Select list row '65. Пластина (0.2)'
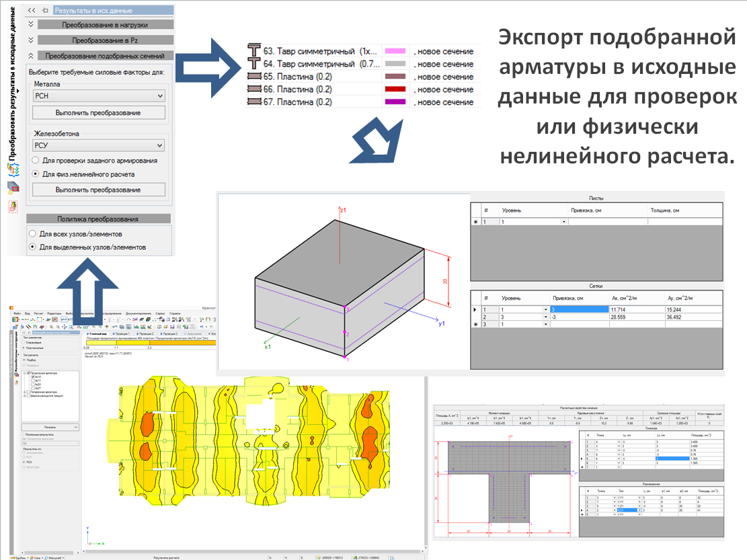Viewport: 747px width, 560px height. [x=362, y=76]
